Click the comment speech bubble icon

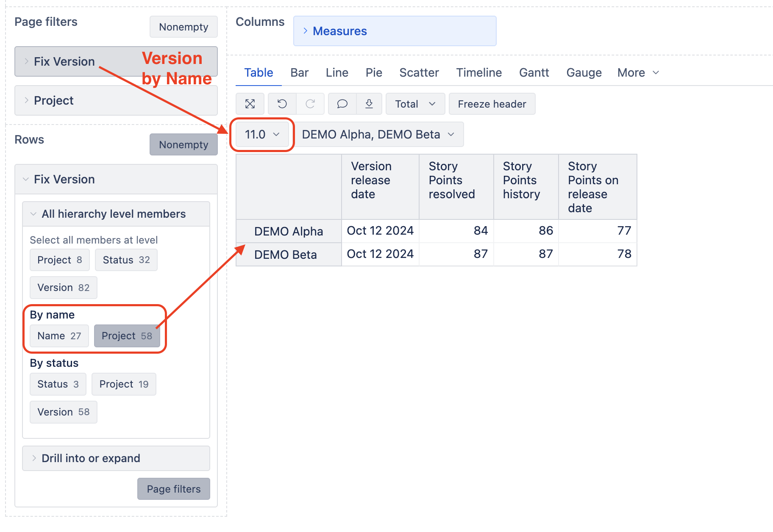point(342,104)
